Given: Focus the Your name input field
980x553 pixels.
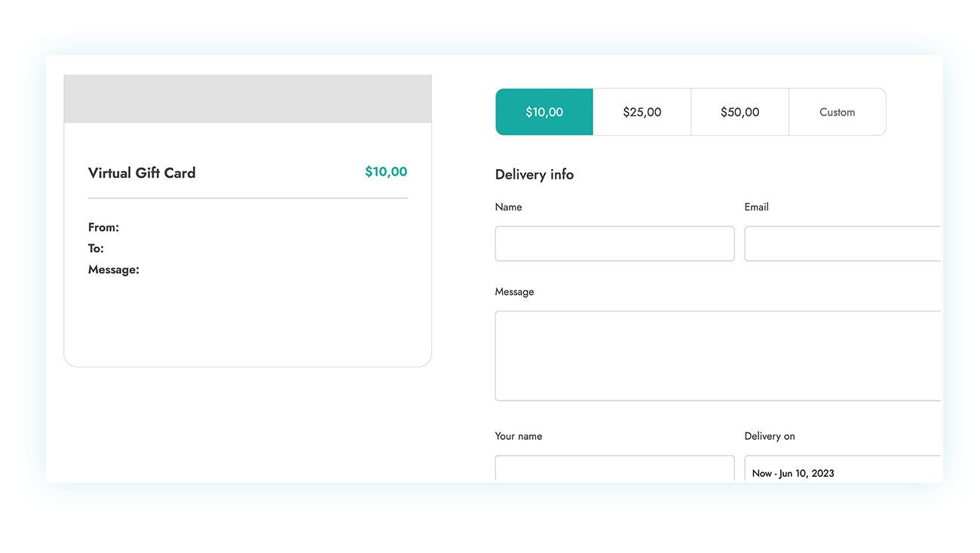Looking at the screenshot, I should (x=614, y=469).
